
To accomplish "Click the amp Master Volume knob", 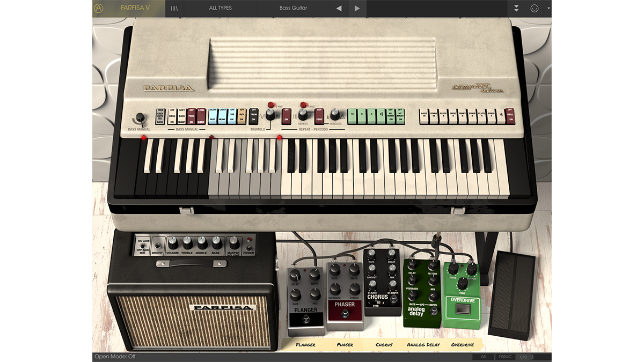I will tap(234, 242).
